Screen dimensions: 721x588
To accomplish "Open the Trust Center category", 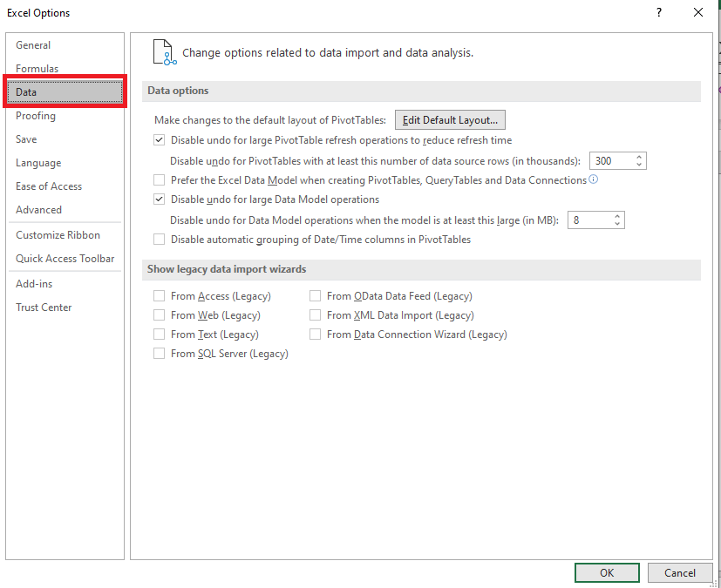I will 44,307.
